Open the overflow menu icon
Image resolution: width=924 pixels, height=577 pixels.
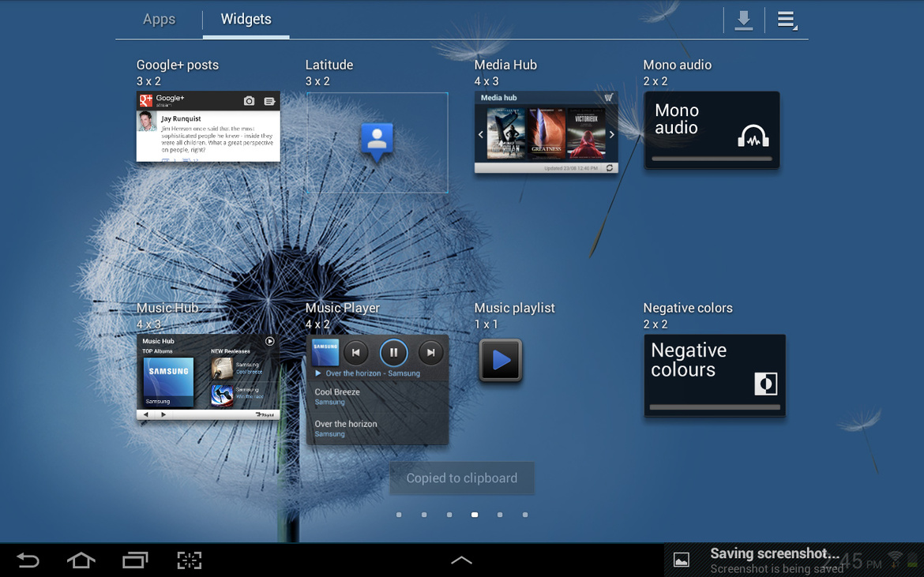pos(787,20)
